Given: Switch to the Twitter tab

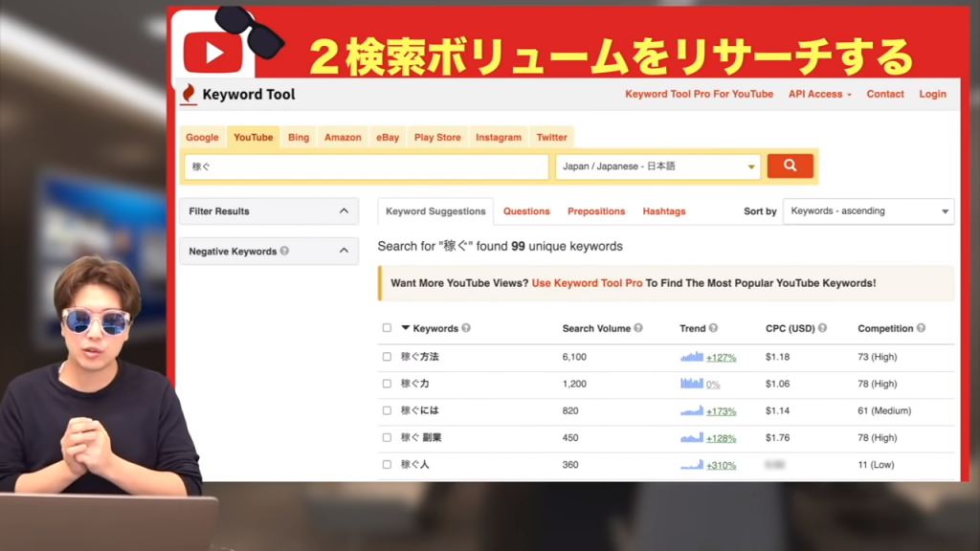Looking at the screenshot, I should point(551,137).
